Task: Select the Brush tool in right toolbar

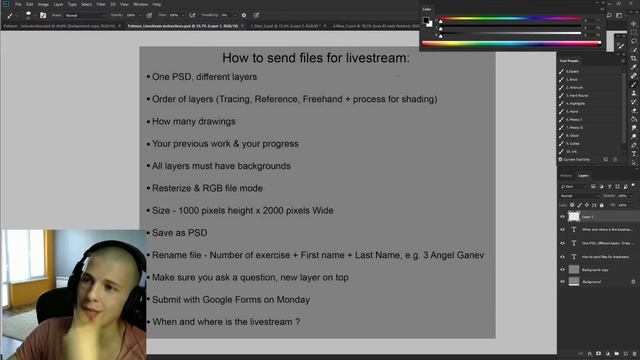Action: point(634,84)
